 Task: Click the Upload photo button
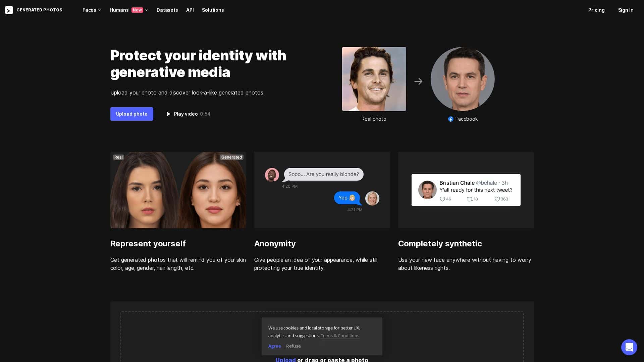(x=131, y=114)
